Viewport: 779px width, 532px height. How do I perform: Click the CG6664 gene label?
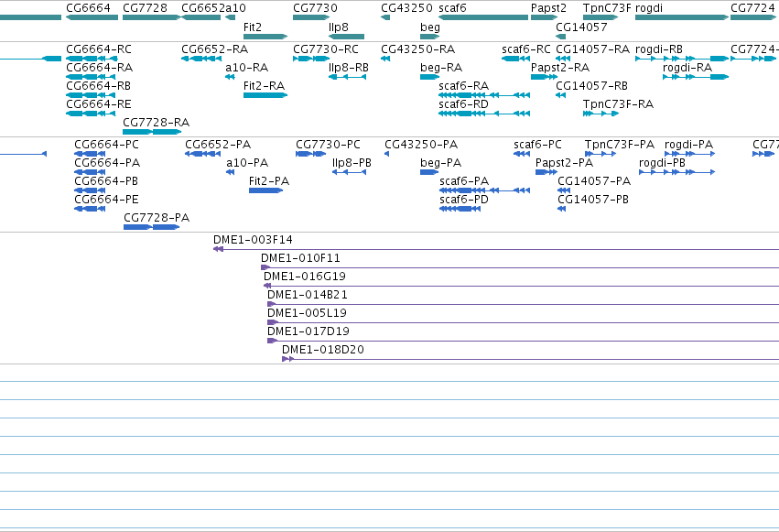click(x=89, y=8)
